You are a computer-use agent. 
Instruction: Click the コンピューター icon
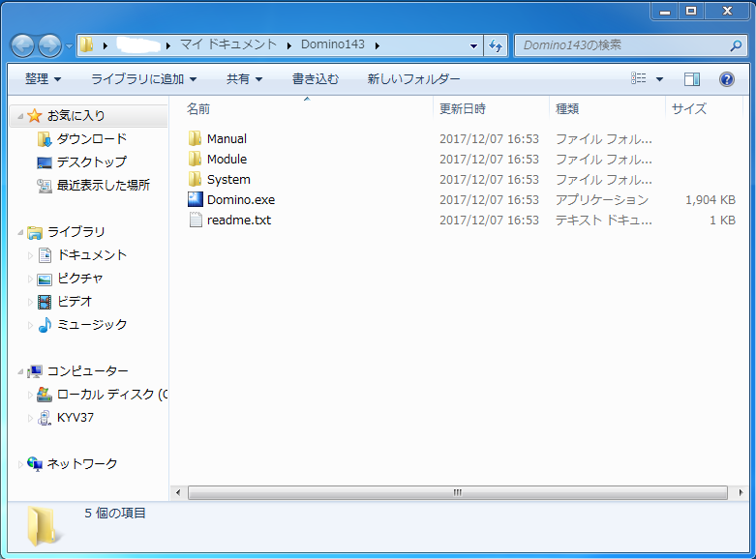click(35, 371)
